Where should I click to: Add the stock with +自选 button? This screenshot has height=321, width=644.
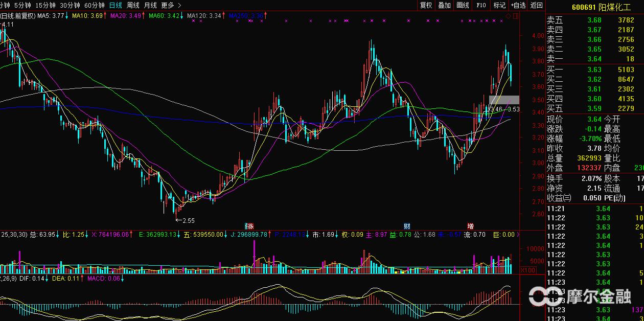pyautogui.click(x=518, y=5)
